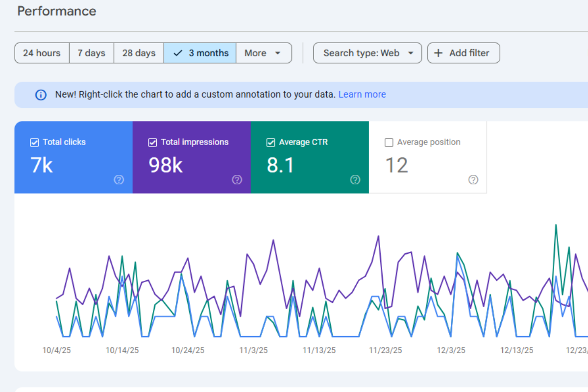Click help icon on Total impressions card
The image size is (588, 392).
[x=237, y=180]
